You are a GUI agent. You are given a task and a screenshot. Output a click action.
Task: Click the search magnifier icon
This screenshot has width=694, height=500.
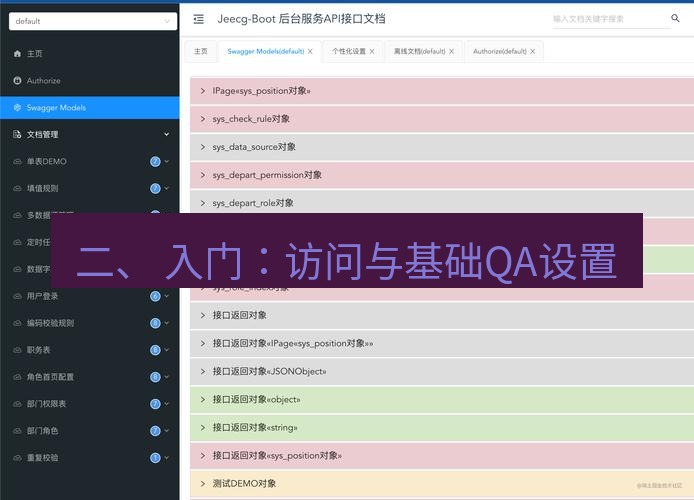pyautogui.click(x=675, y=18)
